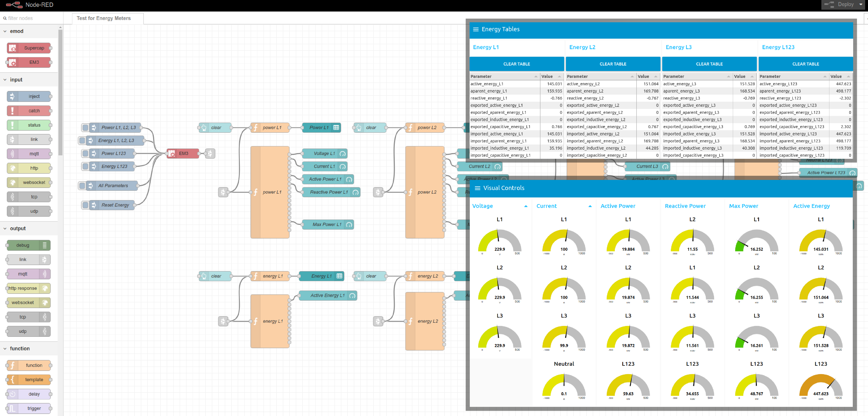Click the table icon on the Power L1 node

pyautogui.click(x=336, y=127)
